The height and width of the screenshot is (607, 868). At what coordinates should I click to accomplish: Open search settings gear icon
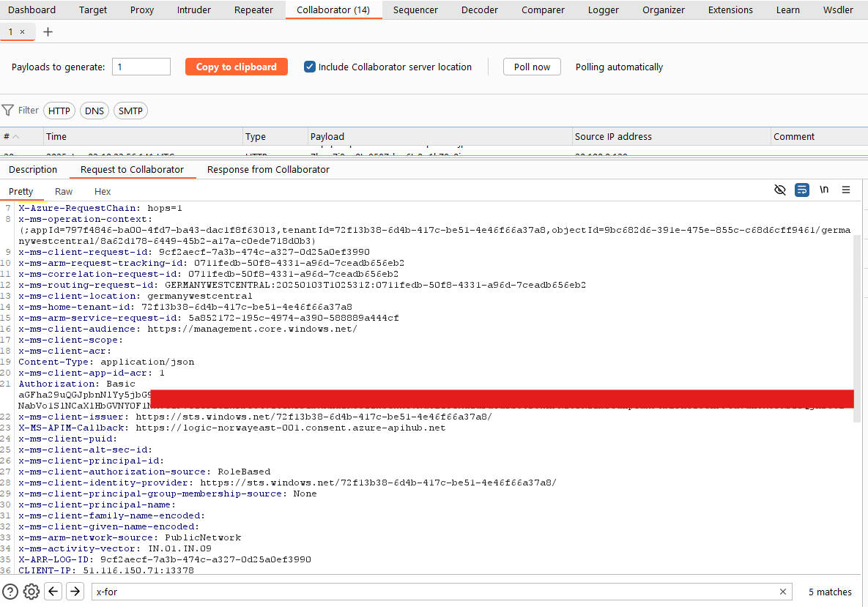click(x=31, y=592)
